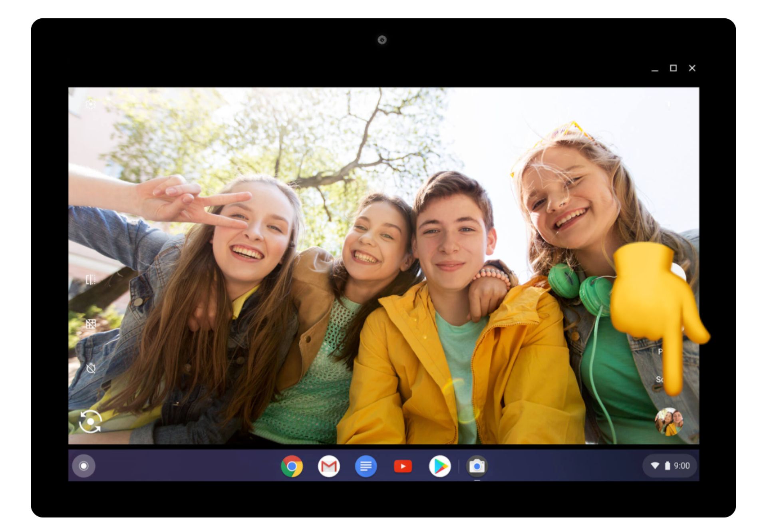This screenshot has width=767, height=532.
Task: Switch to Photo capture mode
Action: (660, 351)
